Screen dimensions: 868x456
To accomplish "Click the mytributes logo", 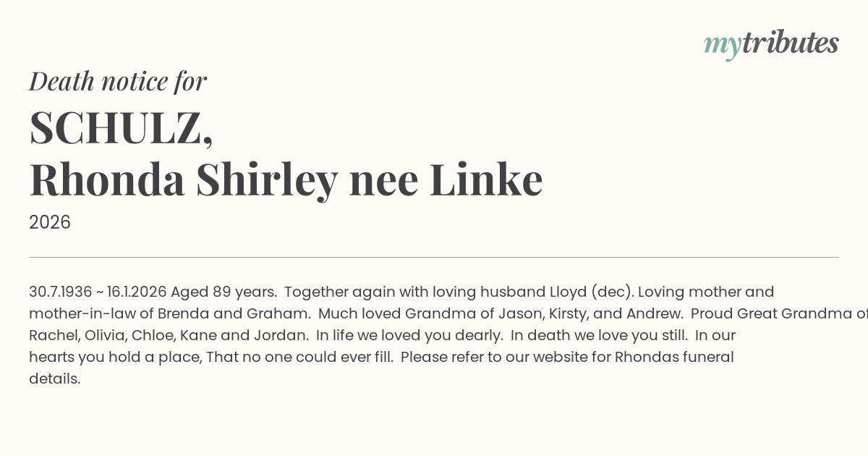I will tap(770, 44).
